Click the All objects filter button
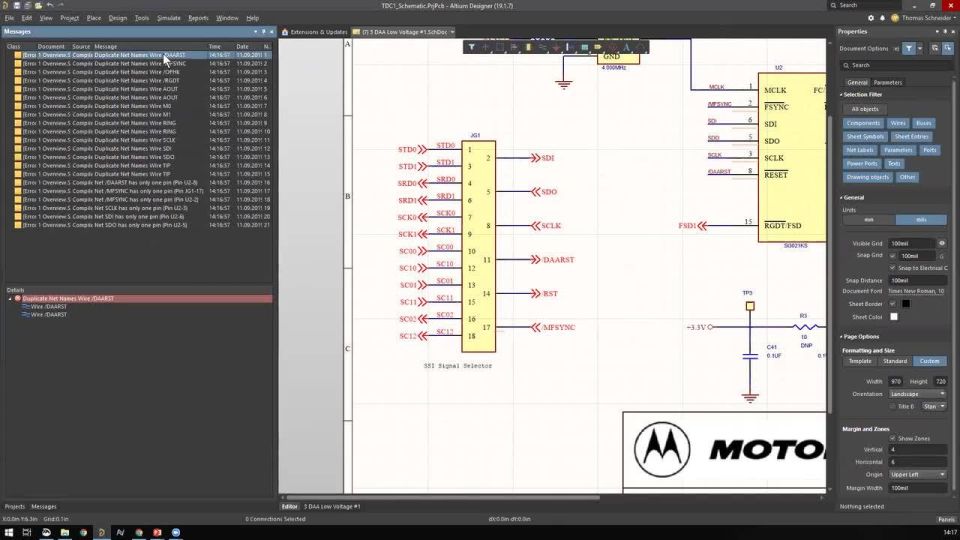The height and width of the screenshot is (540, 960). pyautogui.click(x=864, y=109)
